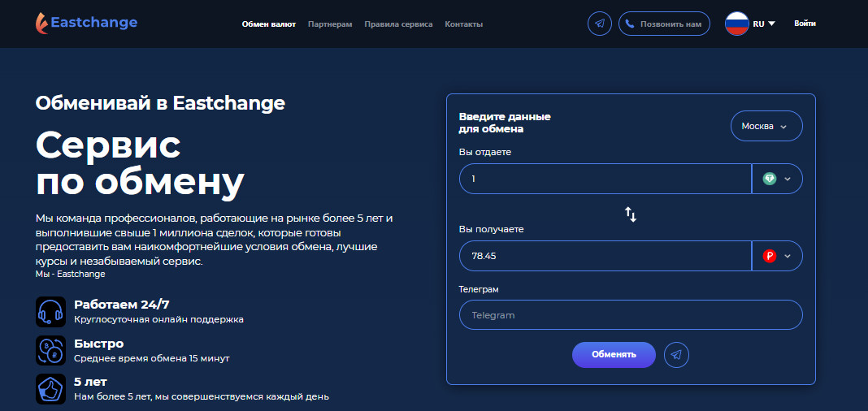Click the Быстро heading
Image resolution: width=868 pixels, height=411 pixels.
pos(99,344)
